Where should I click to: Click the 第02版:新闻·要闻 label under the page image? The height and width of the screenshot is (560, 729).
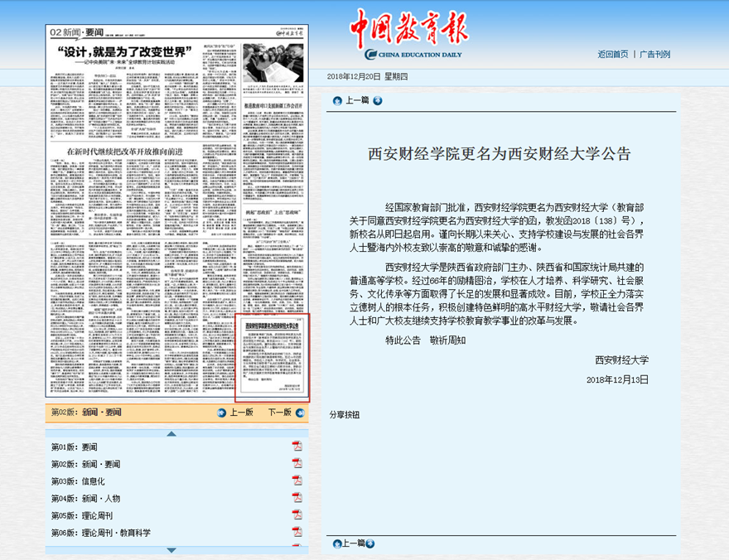(86, 413)
